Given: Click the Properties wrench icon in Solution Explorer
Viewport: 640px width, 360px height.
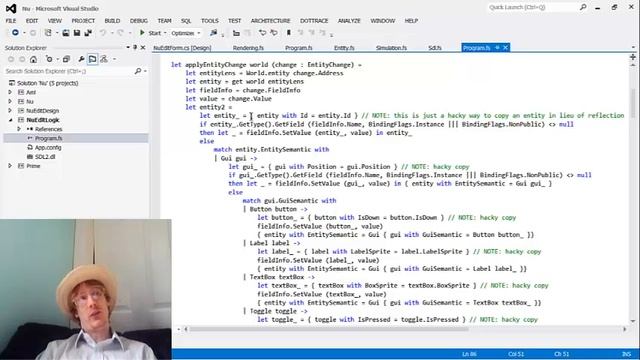Looking at the screenshot, I should coord(81,59).
